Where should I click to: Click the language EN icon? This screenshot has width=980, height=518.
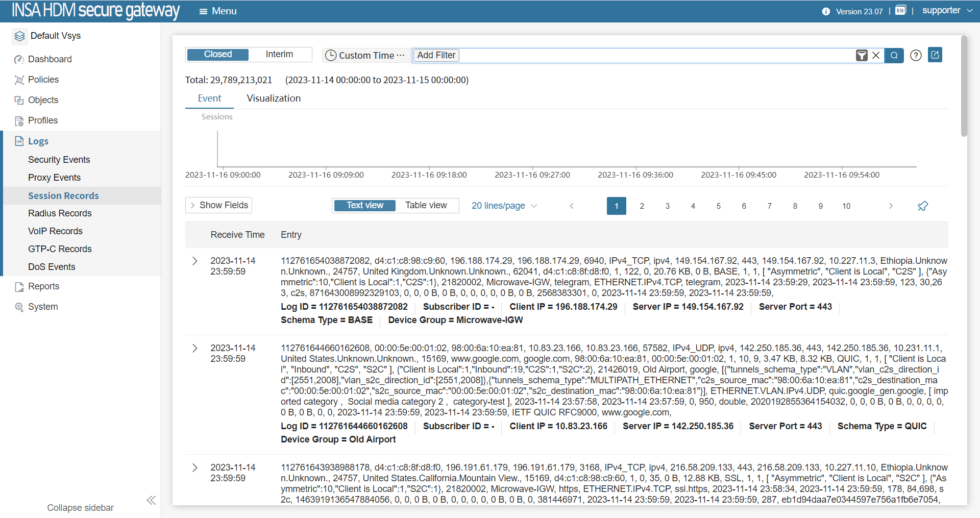tap(900, 11)
